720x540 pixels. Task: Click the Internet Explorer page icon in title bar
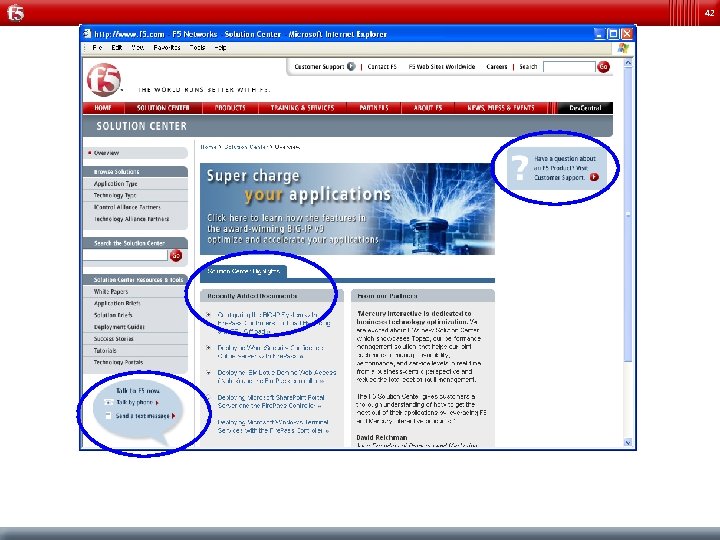87,34
